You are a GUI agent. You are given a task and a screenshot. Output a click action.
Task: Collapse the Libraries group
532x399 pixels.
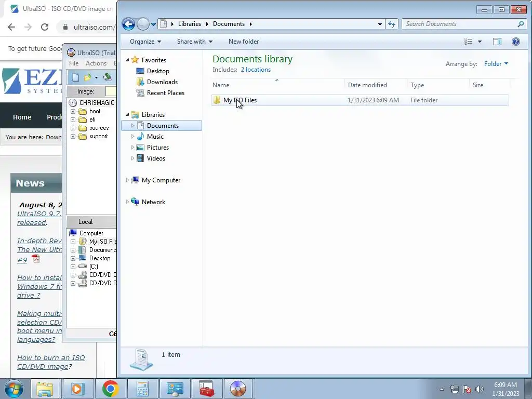coord(128,115)
